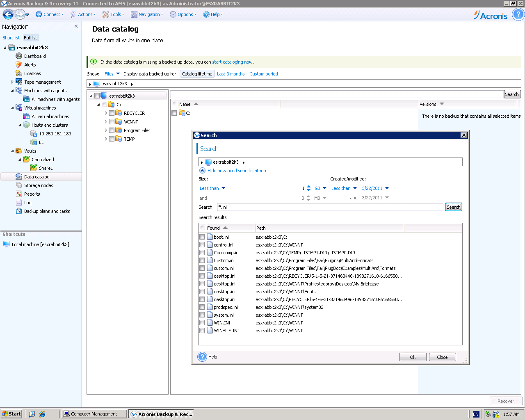Check the Program Files folder checkbox

tap(112, 130)
